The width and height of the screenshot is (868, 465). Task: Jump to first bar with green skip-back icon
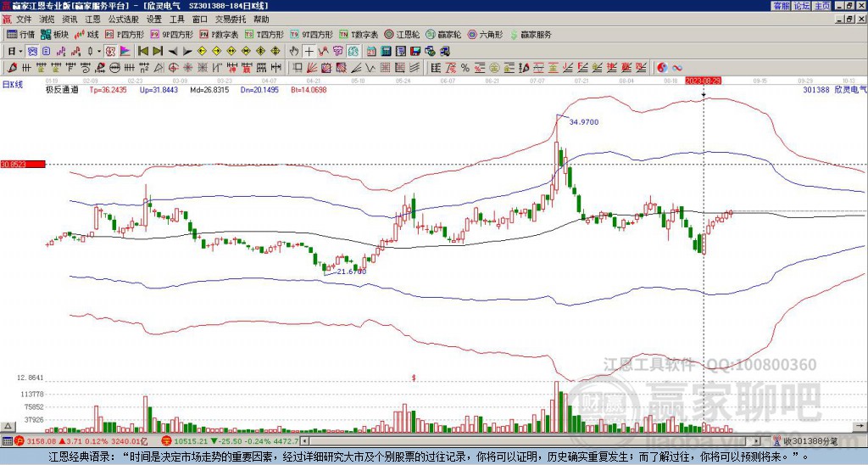click(143, 52)
